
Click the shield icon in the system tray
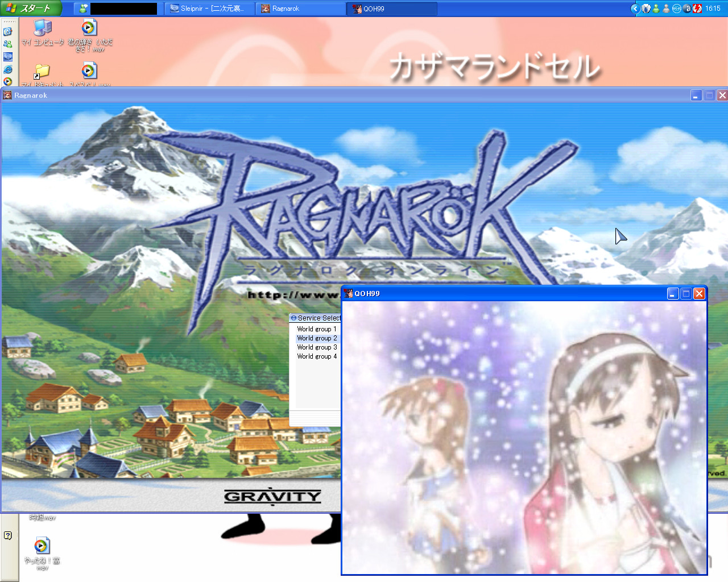pyautogui.click(x=646, y=9)
